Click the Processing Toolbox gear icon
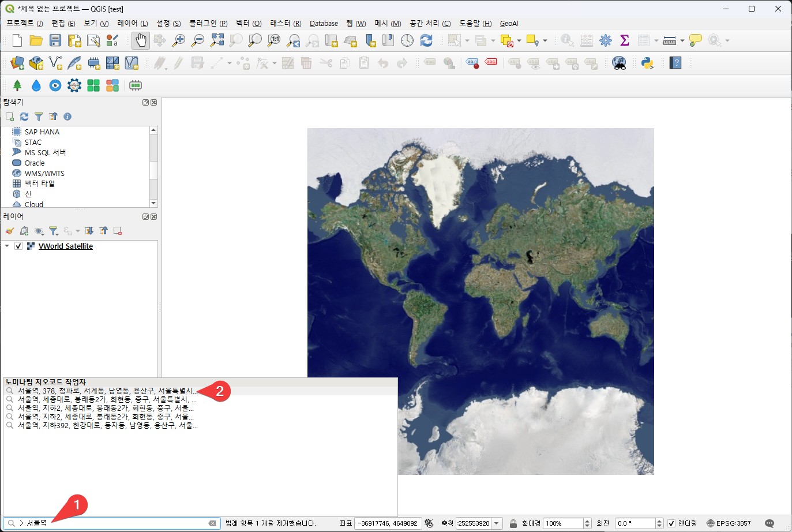Viewport: 792px width, 532px height. coord(606,40)
